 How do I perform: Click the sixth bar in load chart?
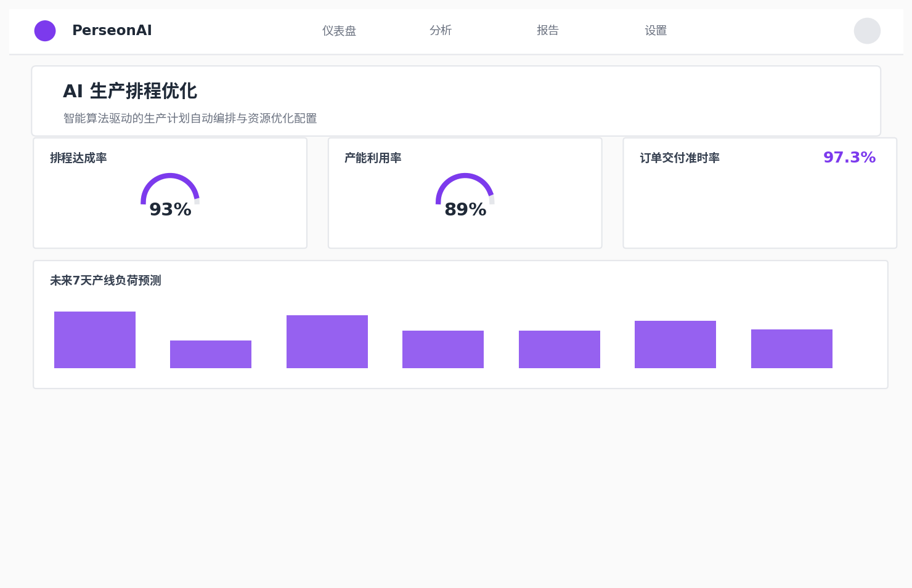click(675, 345)
